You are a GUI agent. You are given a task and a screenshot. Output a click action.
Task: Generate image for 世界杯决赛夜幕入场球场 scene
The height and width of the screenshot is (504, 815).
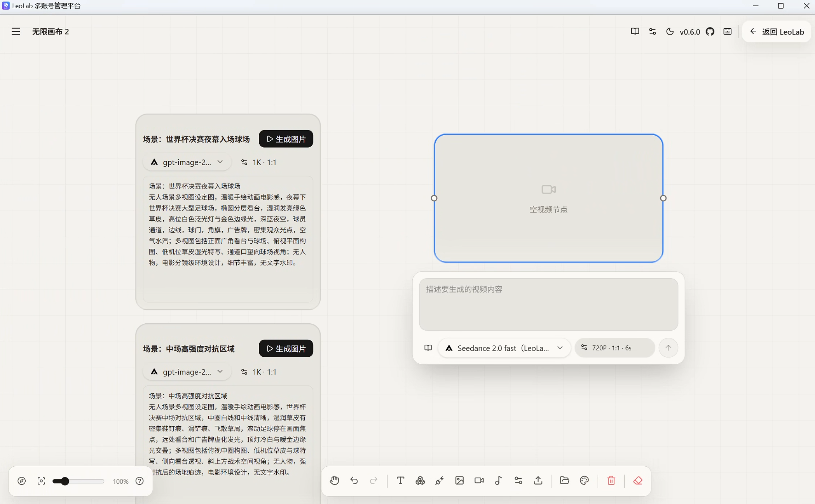coord(286,139)
